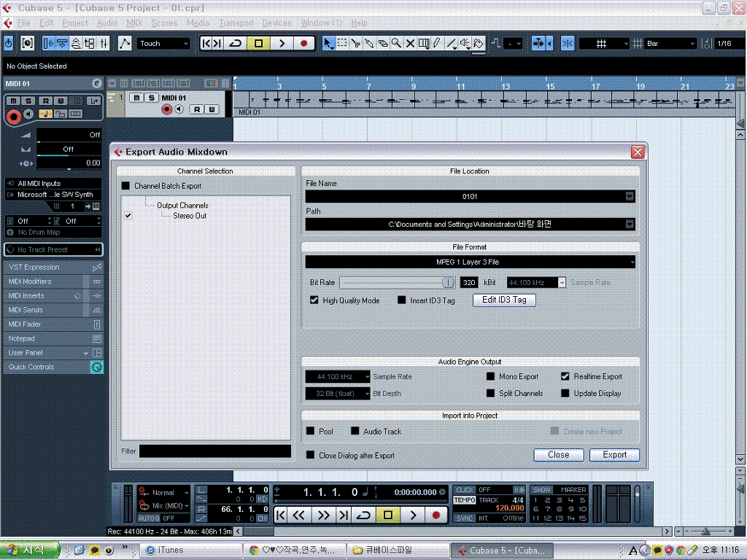747x560 pixels.
Task: Check Close Dialog after Export
Action: coord(310,455)
